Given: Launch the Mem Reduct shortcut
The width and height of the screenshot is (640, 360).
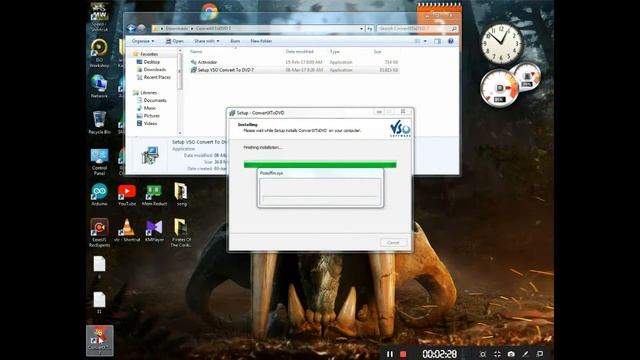Looking at the screenshot, I should 154,194.
